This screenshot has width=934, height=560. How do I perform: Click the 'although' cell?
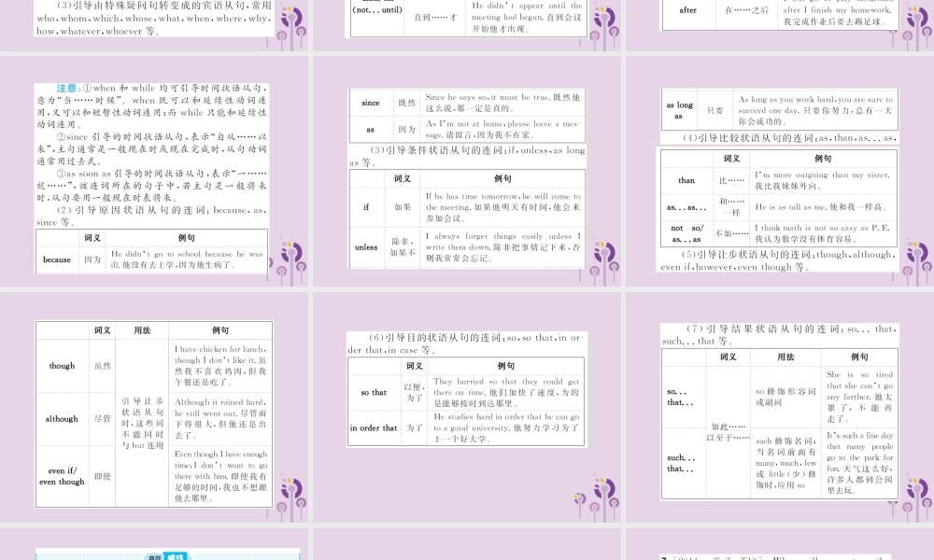coord(62,419)
